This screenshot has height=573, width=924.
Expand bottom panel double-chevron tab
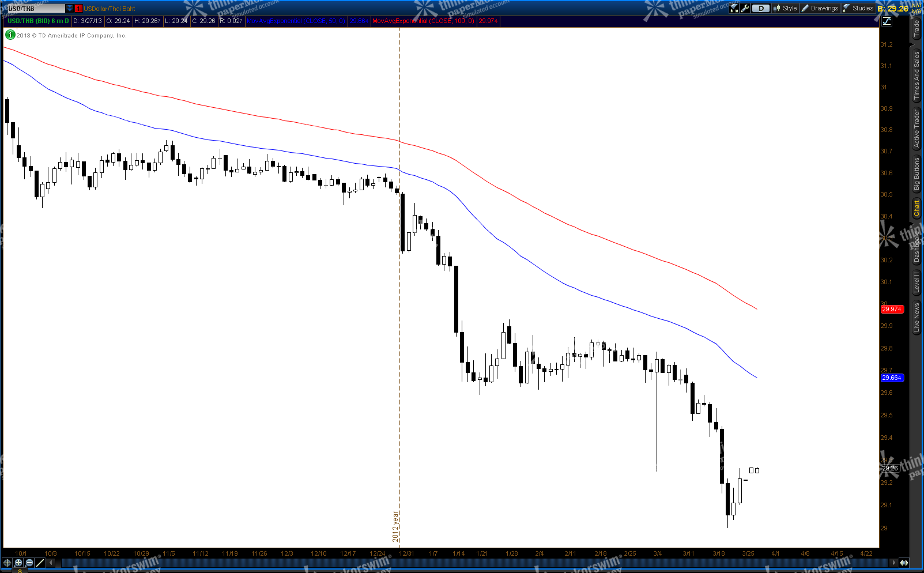point(20,571)
